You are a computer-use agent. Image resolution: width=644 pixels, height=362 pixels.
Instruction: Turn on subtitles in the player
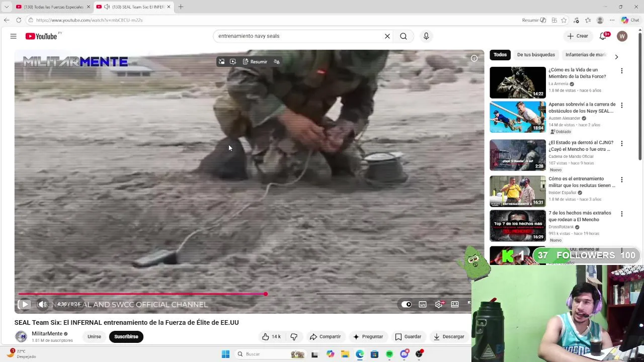423,304
